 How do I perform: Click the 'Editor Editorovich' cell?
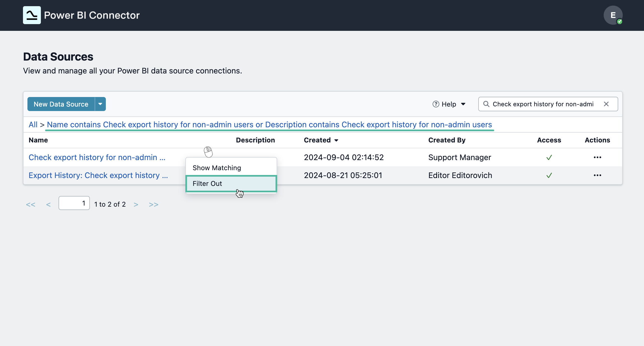pyautogui.click(x=460, y=175)
